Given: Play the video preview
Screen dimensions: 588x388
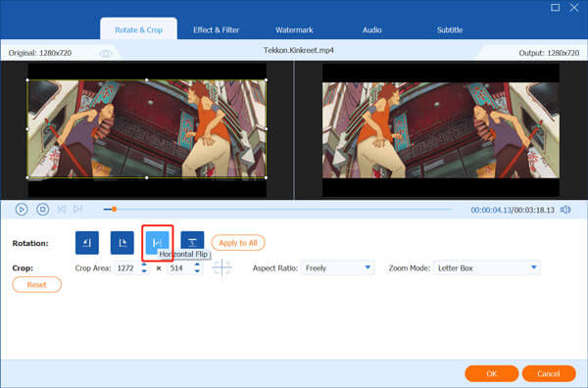Looking at the screenshot, I should pyautogui.click(x=22, y=209).
